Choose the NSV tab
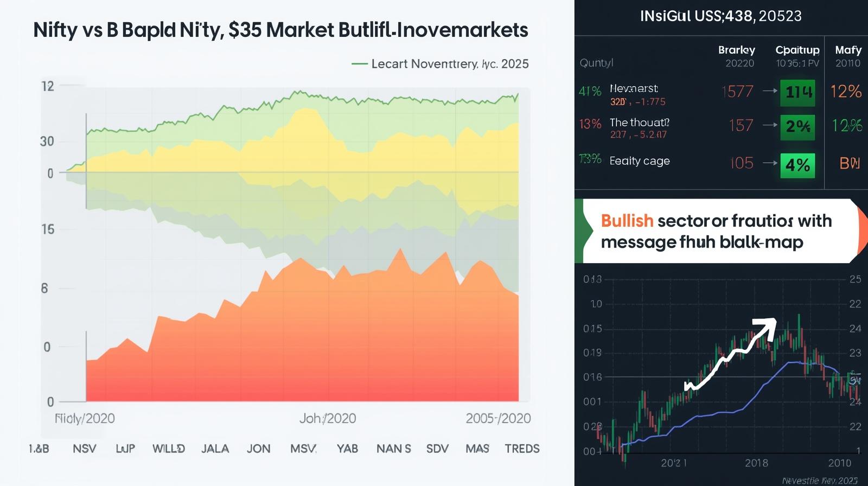Screen dimensions: 868x486 (x=84, y=449)
